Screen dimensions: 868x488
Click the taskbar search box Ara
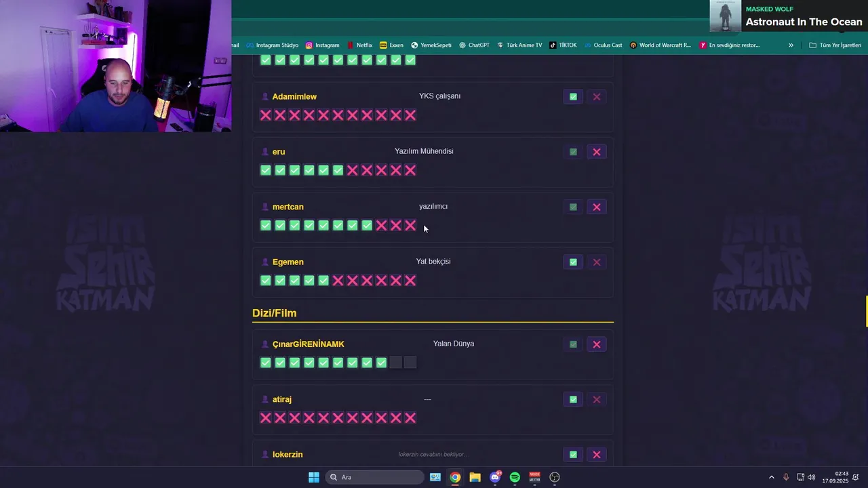click(x=374, y=477)
